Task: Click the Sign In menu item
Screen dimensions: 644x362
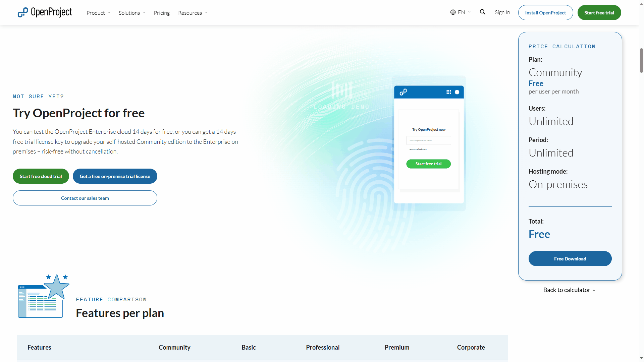Action: point(502,12)
